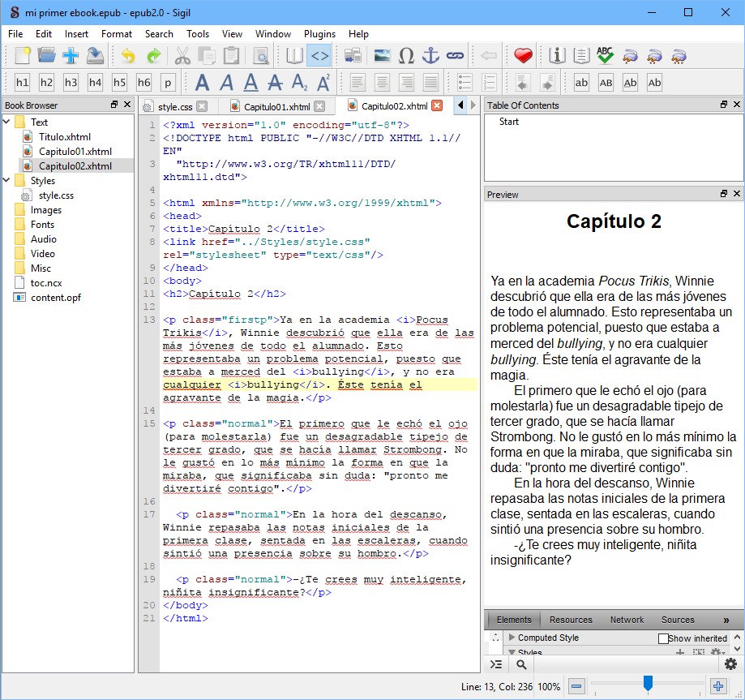Insert special character with Omega icon

pyautogui.click(x=407, y=56)
